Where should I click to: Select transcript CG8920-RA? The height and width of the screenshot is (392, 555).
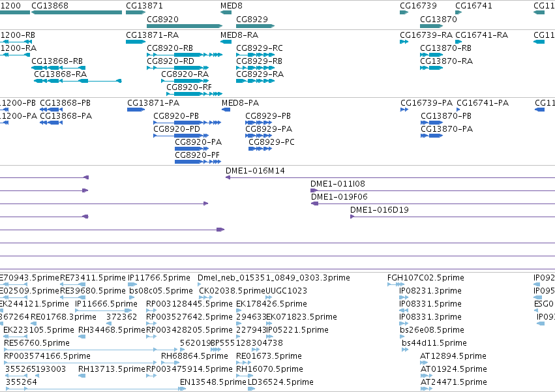coord(185,74)
